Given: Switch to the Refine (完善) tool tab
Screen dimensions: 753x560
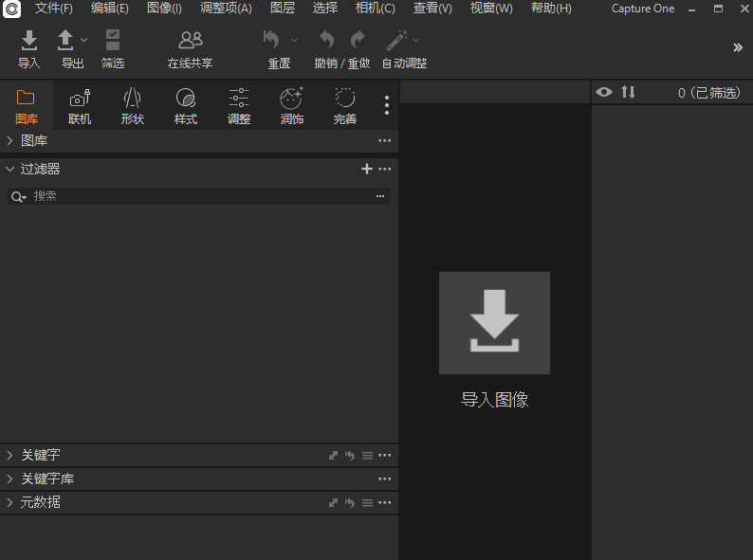Looking at the screenshot, I should (345, 106).
